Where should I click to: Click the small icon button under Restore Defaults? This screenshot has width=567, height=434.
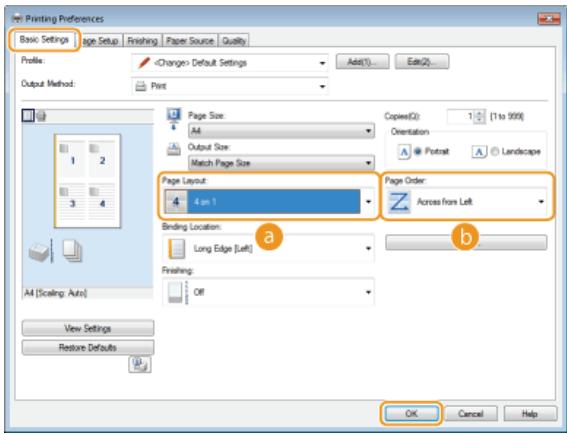(140, 365)
